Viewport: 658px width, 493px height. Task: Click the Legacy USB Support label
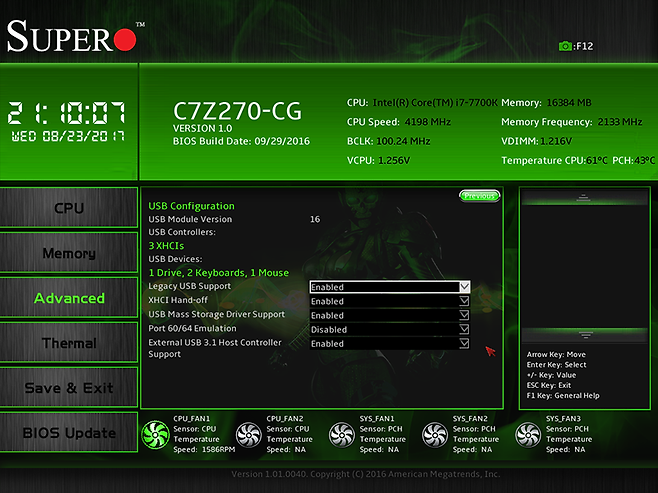coord(189,286)
